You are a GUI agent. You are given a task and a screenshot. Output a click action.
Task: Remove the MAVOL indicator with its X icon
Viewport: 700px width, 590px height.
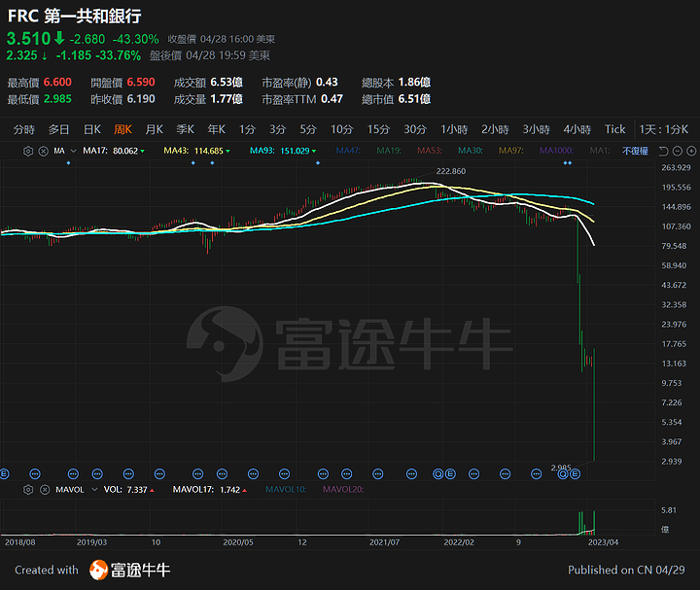[x=45, y=490]
